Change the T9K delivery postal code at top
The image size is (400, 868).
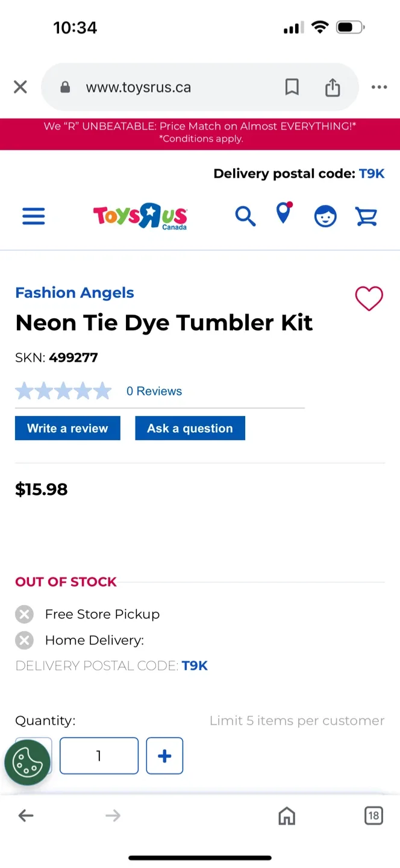(372, 174)
